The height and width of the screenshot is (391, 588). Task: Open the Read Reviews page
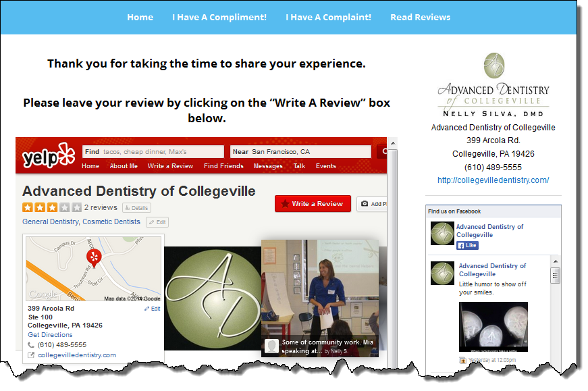click(x=421, y=18)
